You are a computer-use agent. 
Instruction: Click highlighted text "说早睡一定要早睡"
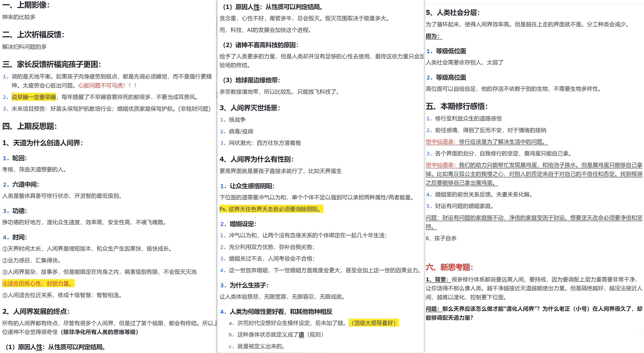point(34,97)
